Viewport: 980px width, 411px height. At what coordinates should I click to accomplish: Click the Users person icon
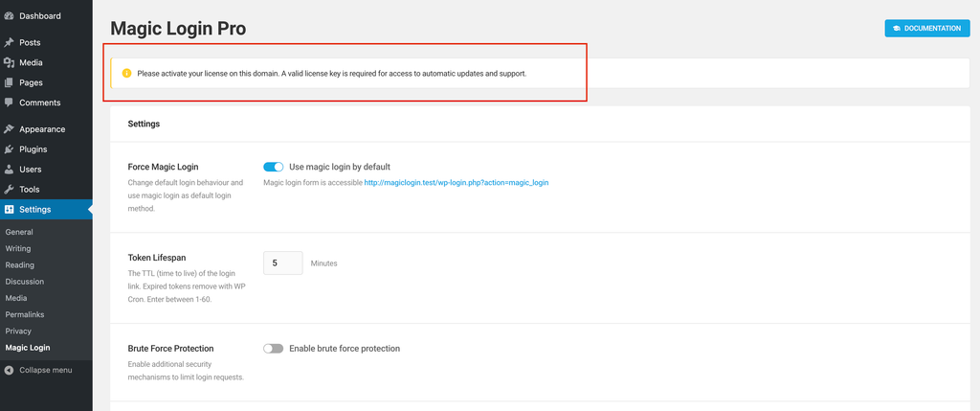(x=9, y=170)
